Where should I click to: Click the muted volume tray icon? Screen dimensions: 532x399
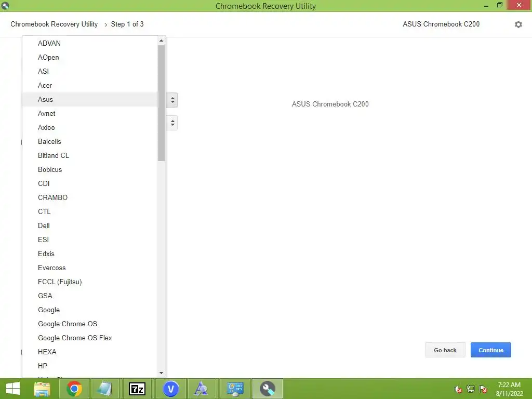(x=458, y=389)
